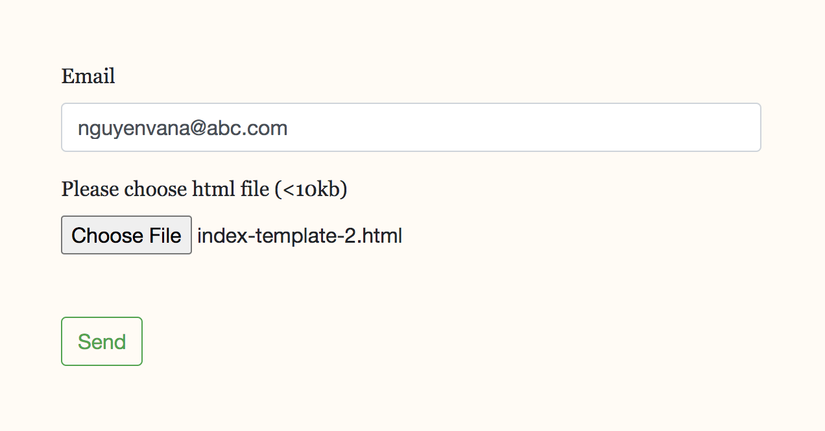
Task: Select the email address field
Action: [410, 128]
